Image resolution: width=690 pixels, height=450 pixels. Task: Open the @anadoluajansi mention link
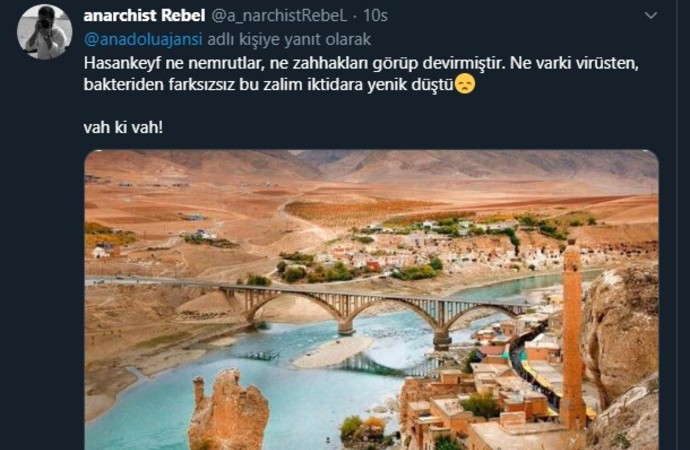[x=143, y=40]
